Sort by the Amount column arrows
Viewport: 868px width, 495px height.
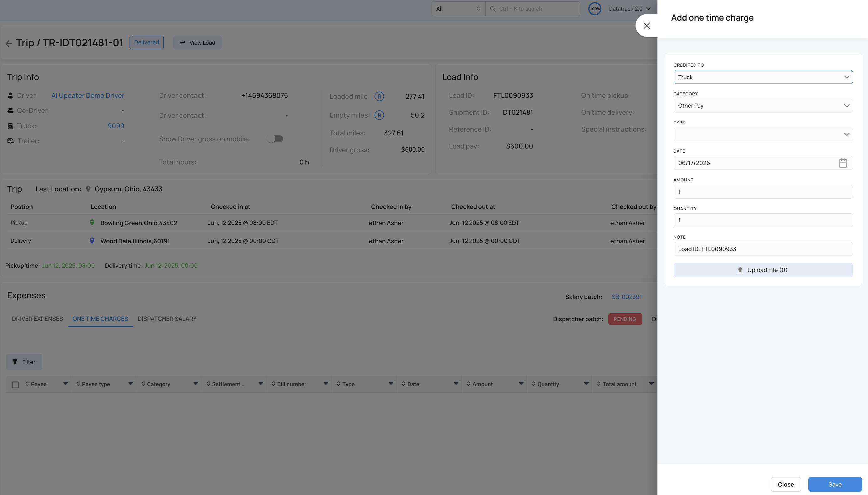click(468, 384)
